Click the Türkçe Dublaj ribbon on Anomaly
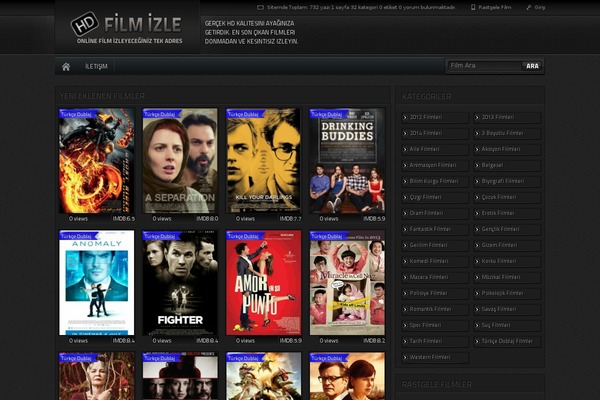Image resolution: width=600 pixels, height=400 pixels. [x=78, y=236]
